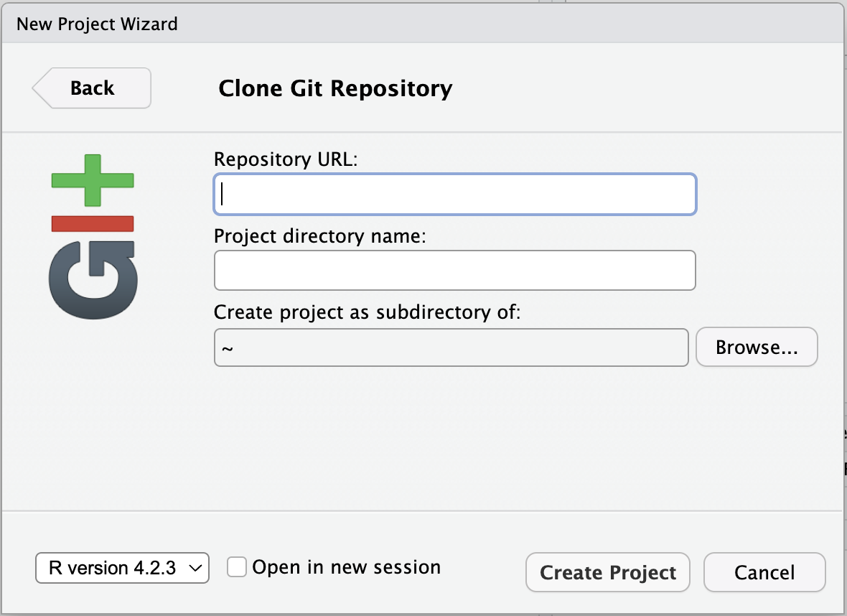Cancel the New Project Wizard

[764, 572]
